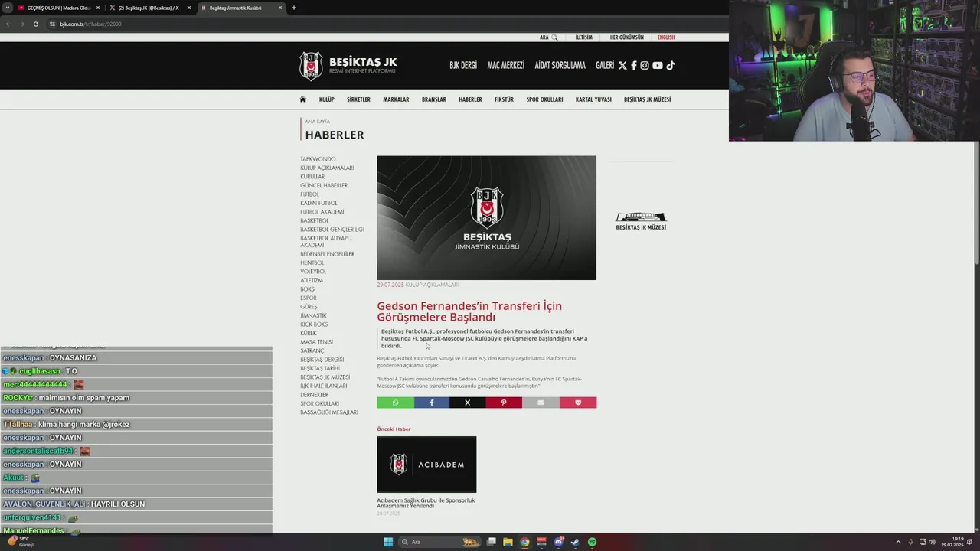Image resolution: width=980 pixels, height=551 pixels.
Task: Open the volume control in the system tray
Action: 932,542
